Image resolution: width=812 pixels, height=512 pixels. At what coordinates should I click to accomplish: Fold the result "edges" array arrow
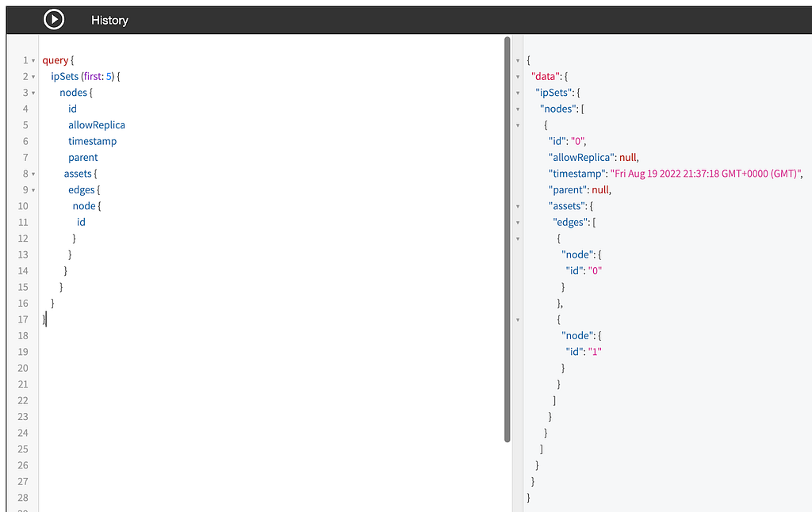pyautogui.click(x=518, y=223)
